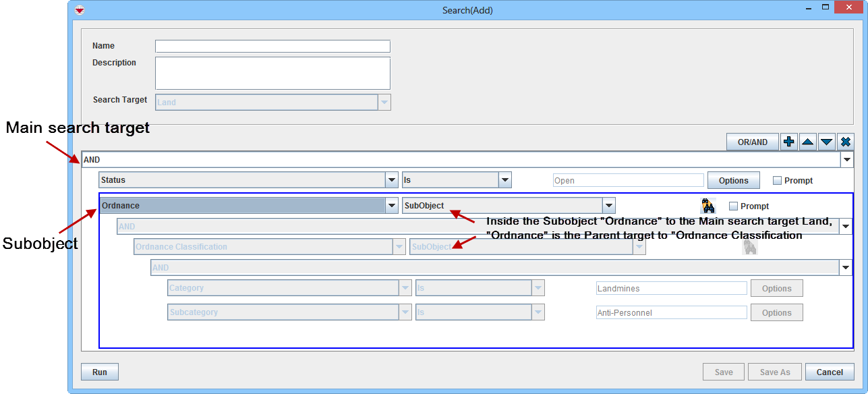This screenshot has width=868, height=394.
Task: Toggle the Prompt checkbox in Ordnance row
Action: click(x=734, y=206)
